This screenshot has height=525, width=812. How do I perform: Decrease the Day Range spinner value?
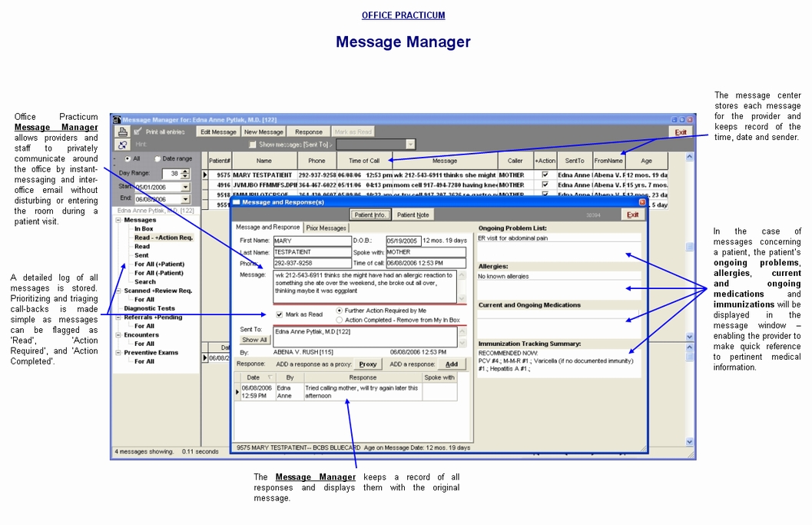185,176
